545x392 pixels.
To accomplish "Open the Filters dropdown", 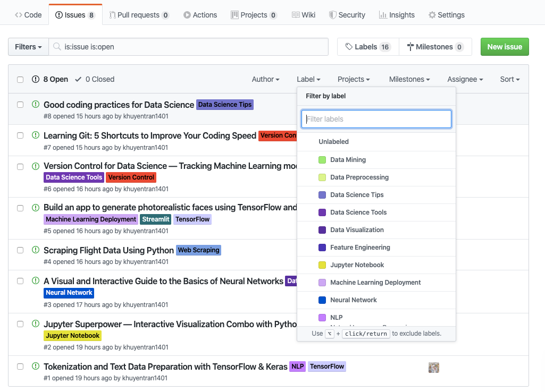I will pyautogui.click(x=28, y=47).
